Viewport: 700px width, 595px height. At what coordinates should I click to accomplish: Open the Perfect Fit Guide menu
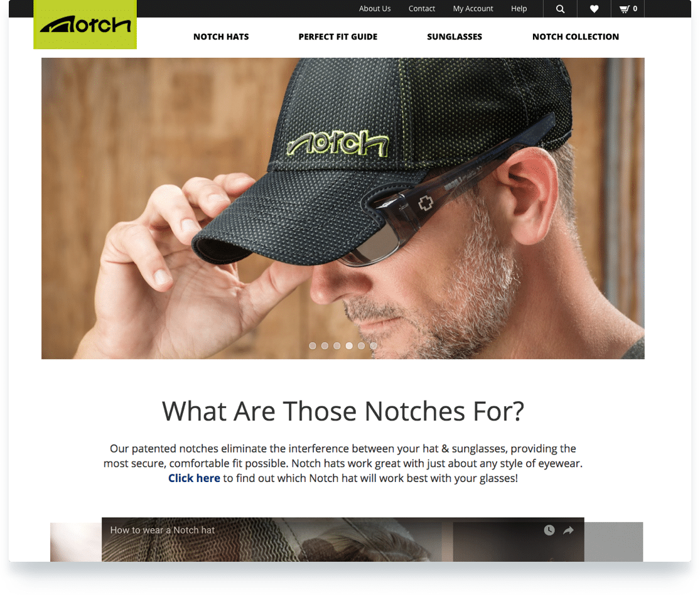coord(338,36)
